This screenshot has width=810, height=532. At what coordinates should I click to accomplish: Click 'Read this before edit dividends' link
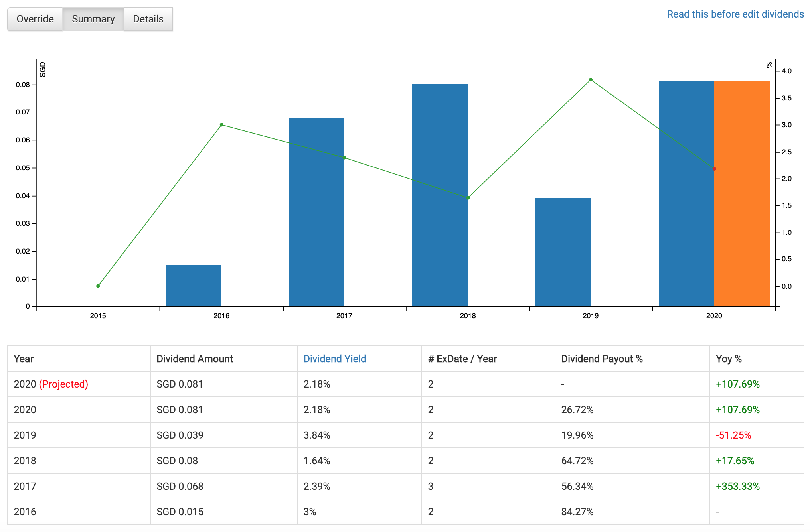pyautogui.click(x=735, y=14)
